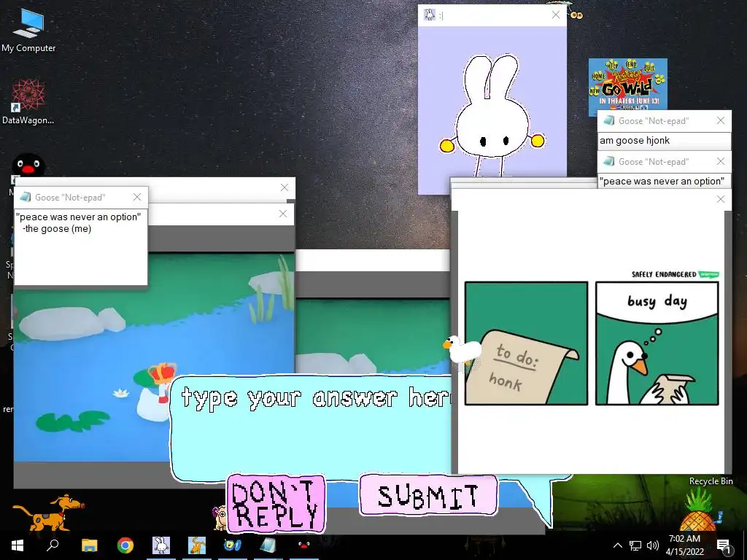
Task: Open File Explorer from the taskbar
Action: click(x=89, y=545)
